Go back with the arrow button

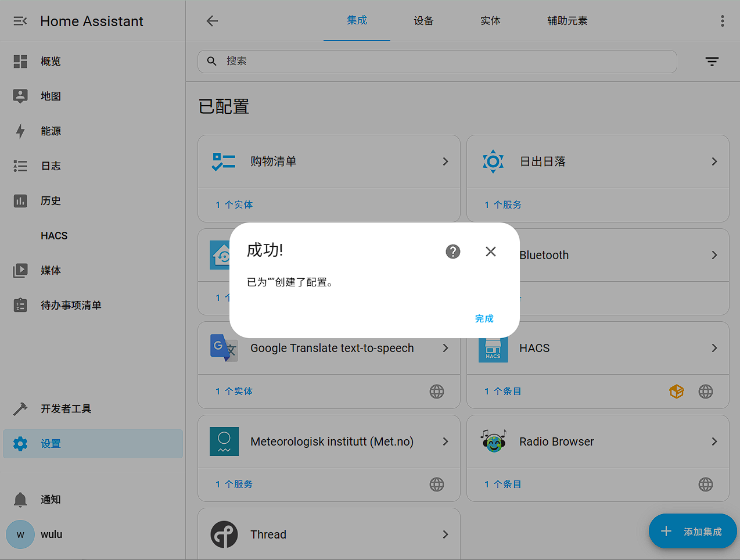212,21
